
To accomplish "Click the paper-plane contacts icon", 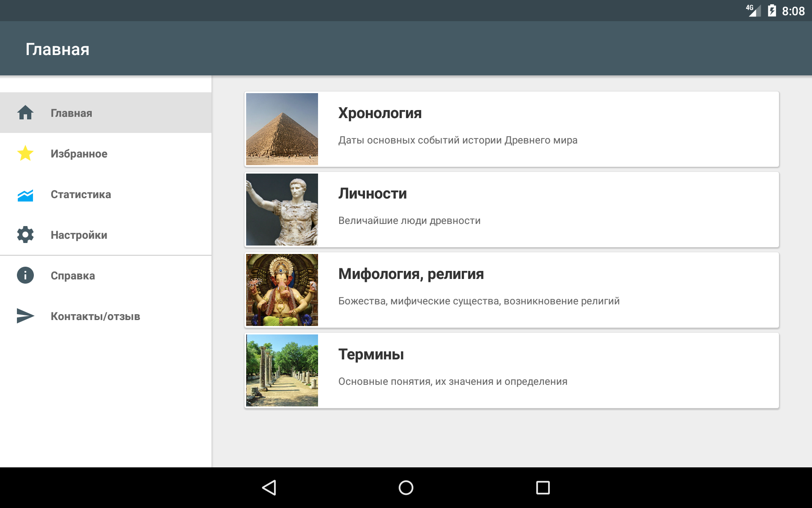I will (25, 316).
